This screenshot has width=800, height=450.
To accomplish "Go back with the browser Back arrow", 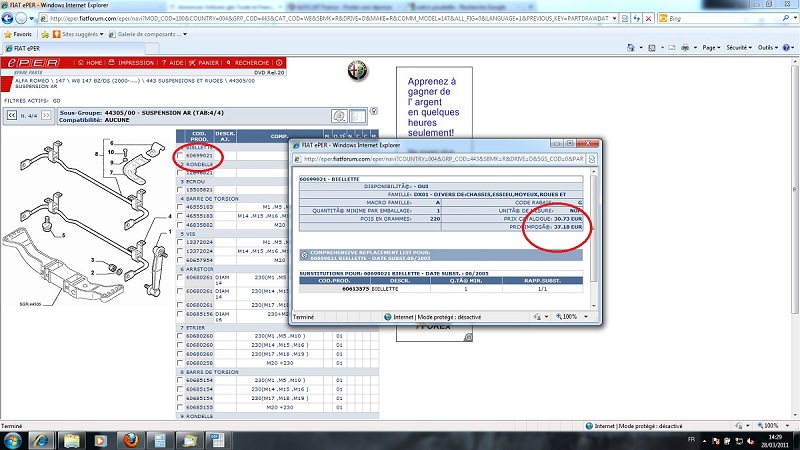I will 7,18.
